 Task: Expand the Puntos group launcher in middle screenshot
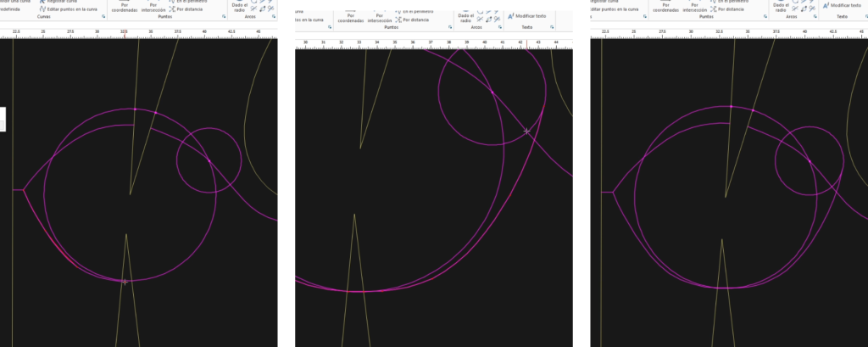click(x=450, y=26)
